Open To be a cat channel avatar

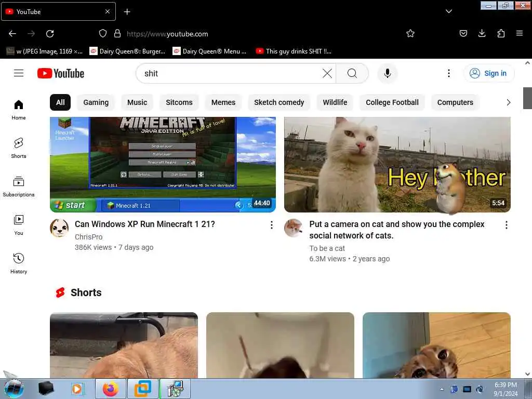294,228
